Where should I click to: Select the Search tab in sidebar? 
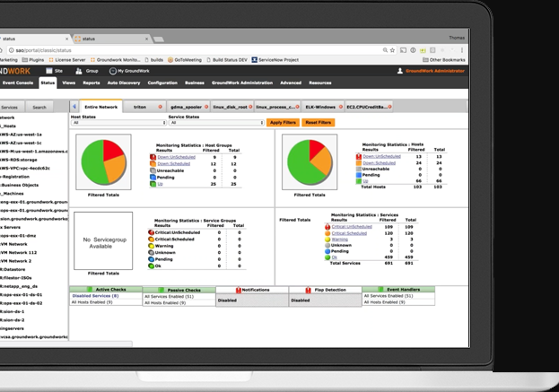pyautogui.click(x=39, y=108)
